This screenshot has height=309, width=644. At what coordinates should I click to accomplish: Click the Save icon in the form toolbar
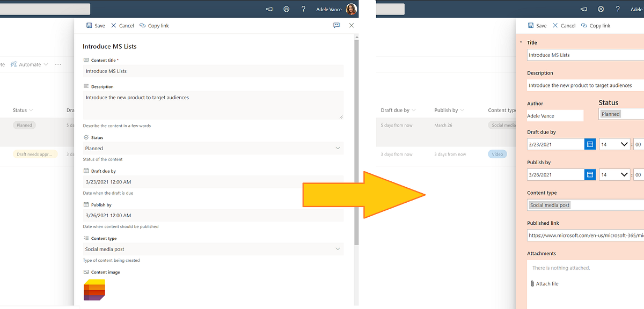pyautogui.click(x=89, y=25)
